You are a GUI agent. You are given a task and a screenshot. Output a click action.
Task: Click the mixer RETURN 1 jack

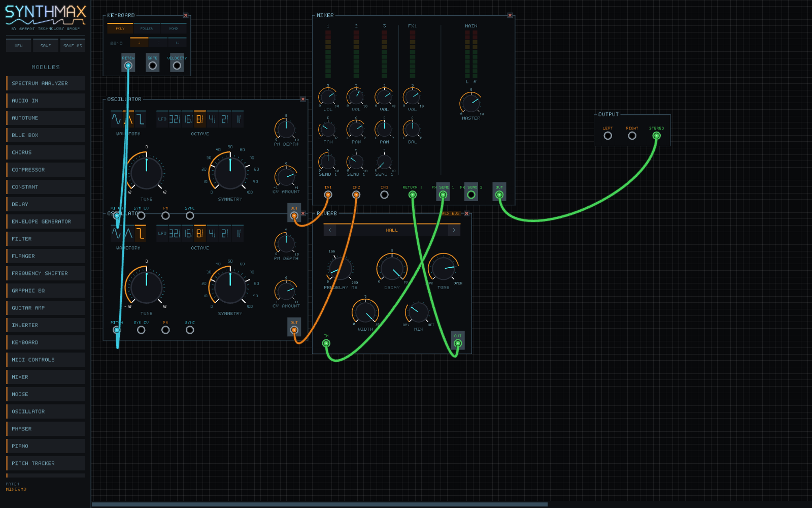click(413, 195)
